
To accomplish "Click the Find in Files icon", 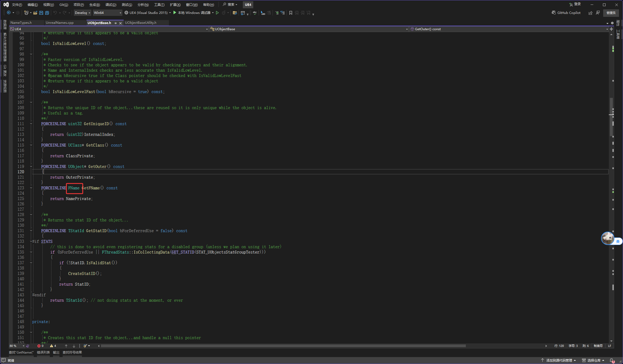I will (x=235, y=13).
